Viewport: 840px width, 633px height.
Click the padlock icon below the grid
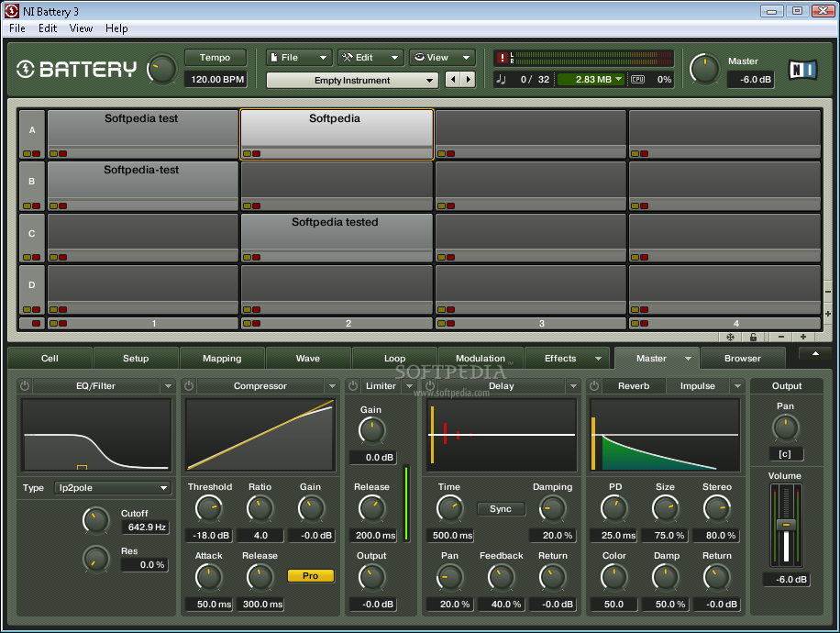753,337
